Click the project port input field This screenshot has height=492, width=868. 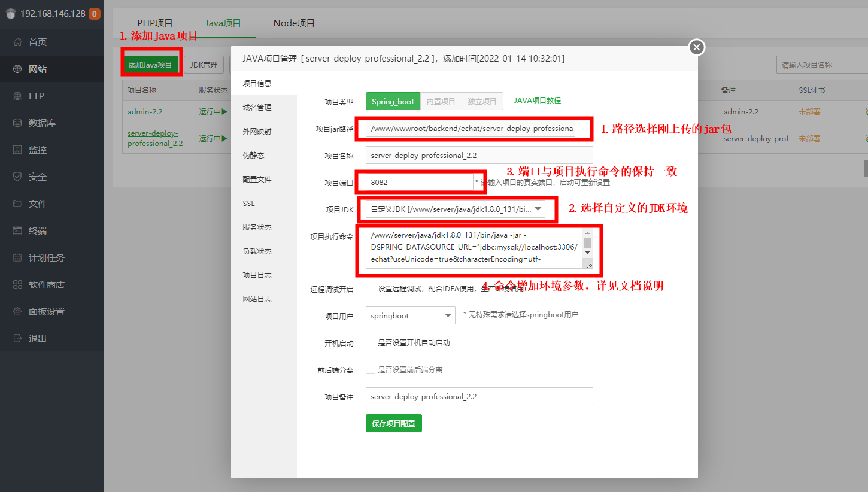pyautogui.click(x=419, y=182)
